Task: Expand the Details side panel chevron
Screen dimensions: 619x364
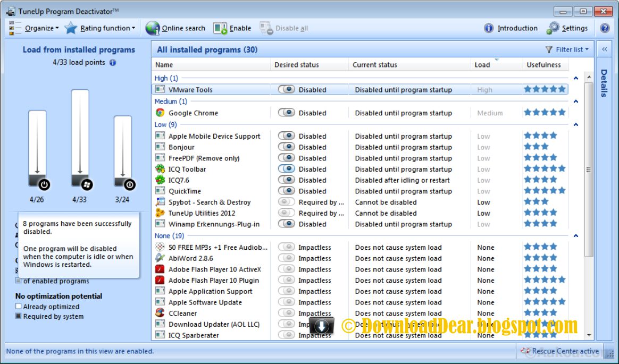Action: click(605, 49)
